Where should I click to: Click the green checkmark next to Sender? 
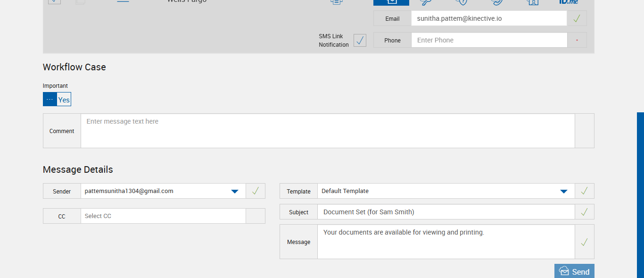click(255, 191)
